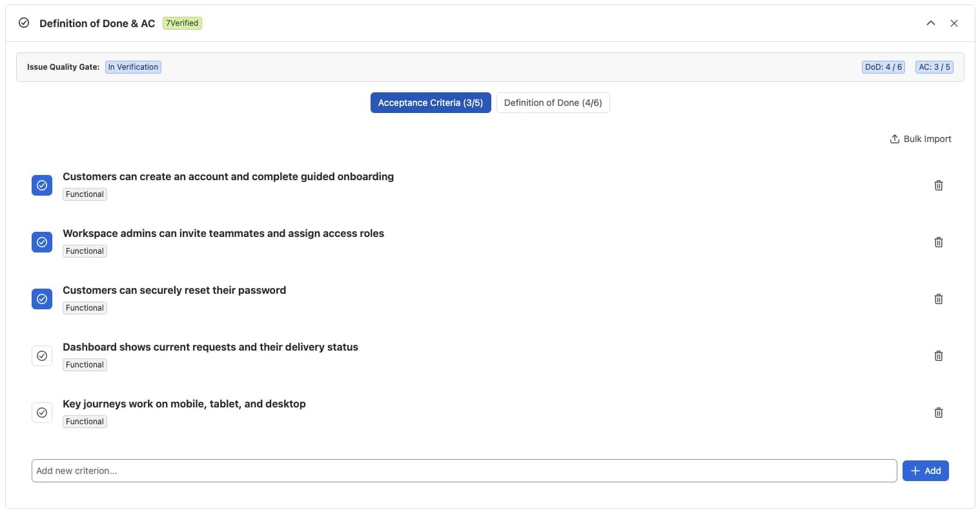Click the Functional tag under Dashboard criterion
This screenshot has width=980, height=514.
click(85, 365)
